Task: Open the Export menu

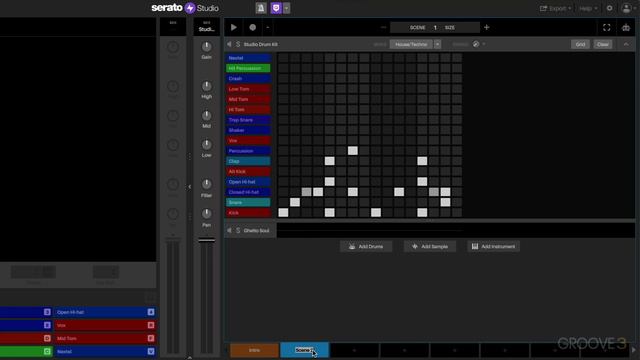Action: click(556, 8)
